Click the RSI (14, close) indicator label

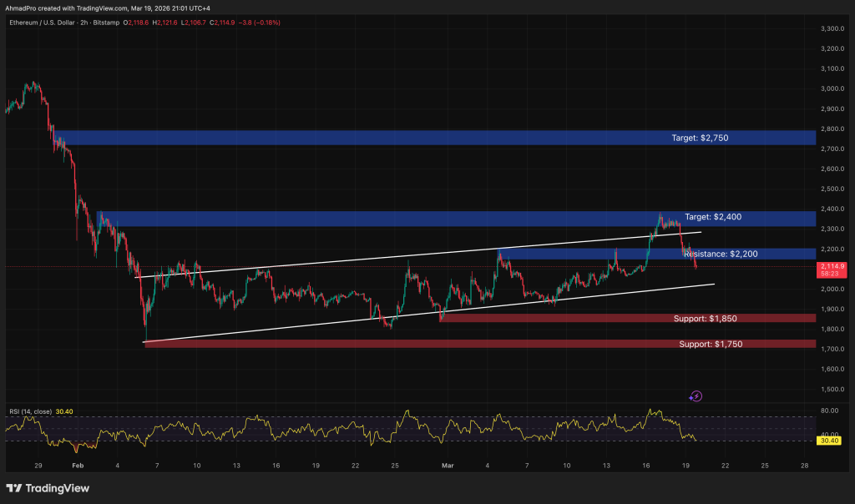[32, 411]
